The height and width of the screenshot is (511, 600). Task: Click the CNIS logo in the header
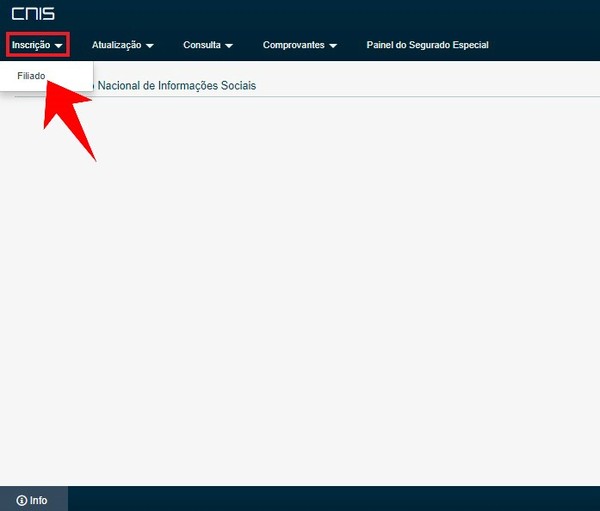point(33,14)
